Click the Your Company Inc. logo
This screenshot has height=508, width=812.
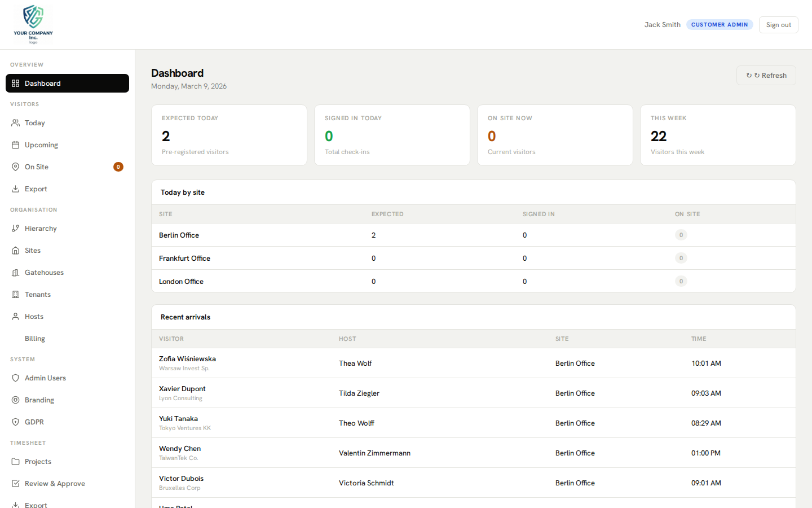(x=33, y=24)
